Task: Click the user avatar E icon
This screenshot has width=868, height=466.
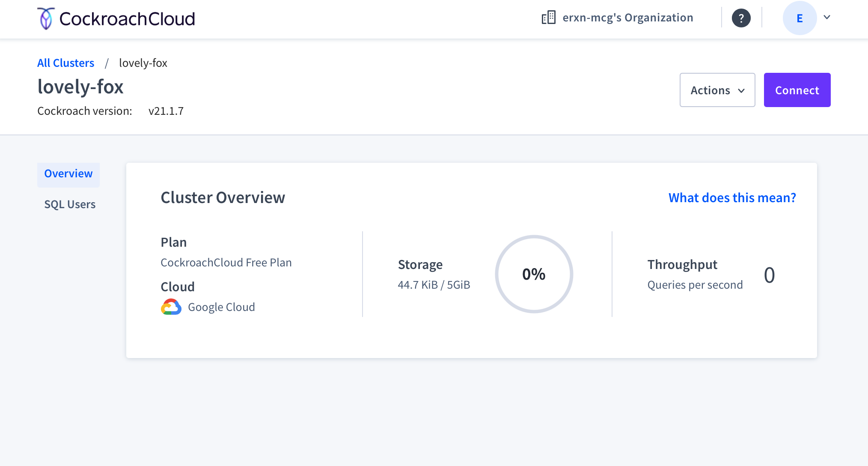Action: pyautogui.click(x=799, y=18)
